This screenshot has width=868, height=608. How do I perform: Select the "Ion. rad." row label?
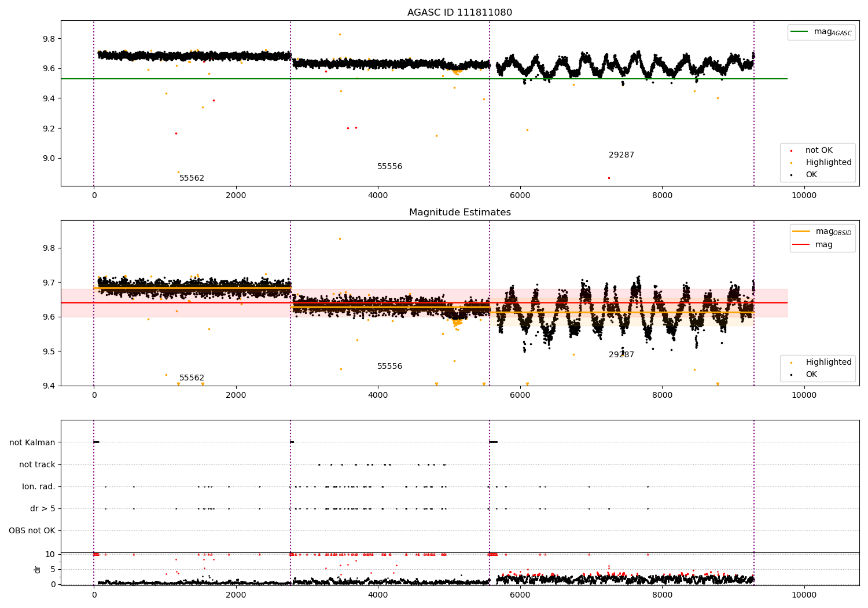[x=39, y=486]
